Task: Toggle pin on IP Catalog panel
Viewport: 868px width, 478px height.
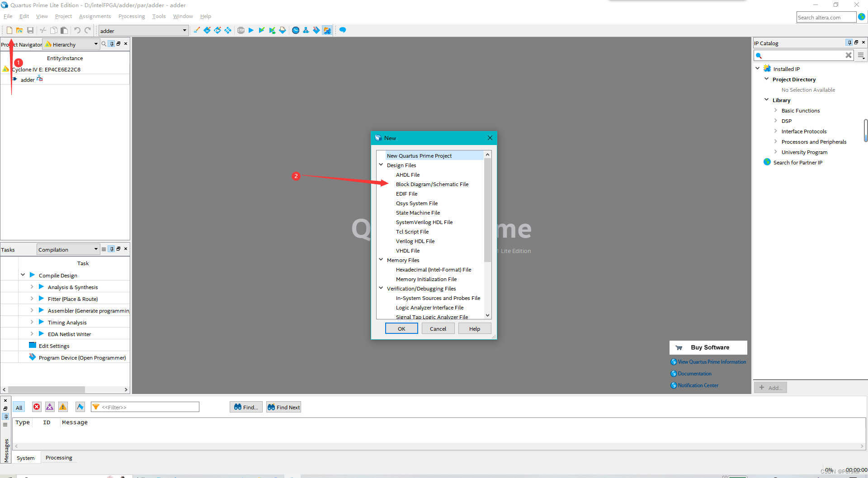Action: coord(849,42)
